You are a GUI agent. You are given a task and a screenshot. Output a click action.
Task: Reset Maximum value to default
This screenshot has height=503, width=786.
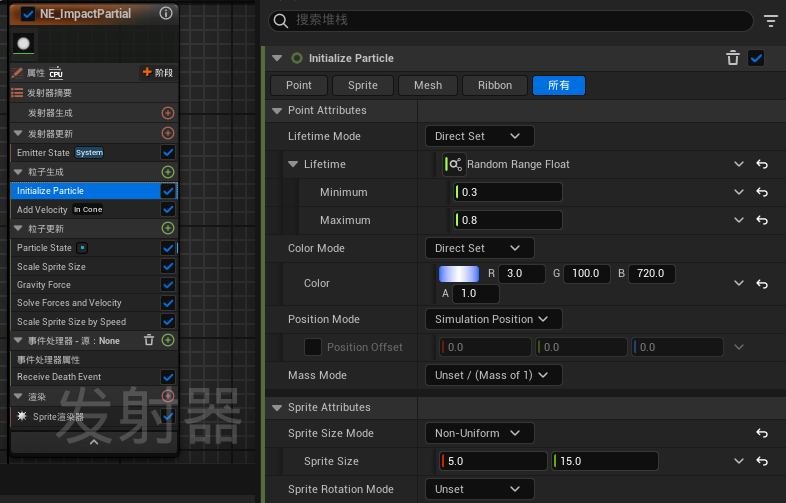tap(762, 220)
